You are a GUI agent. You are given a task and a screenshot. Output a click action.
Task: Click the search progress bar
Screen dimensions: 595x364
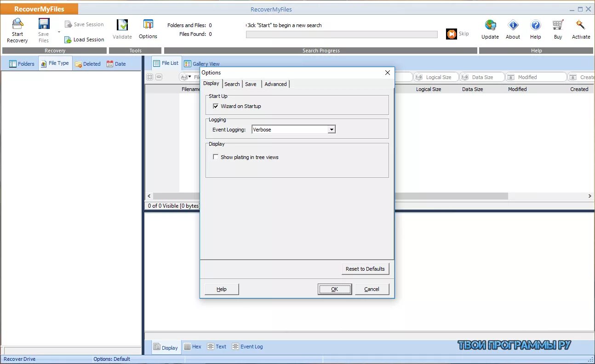[342, 34]
